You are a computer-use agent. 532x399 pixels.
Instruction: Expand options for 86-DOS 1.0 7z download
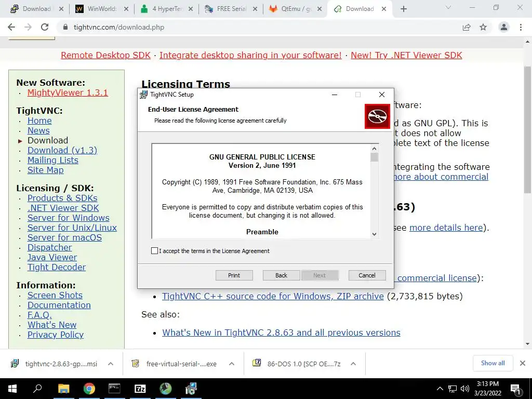point(353,364)
